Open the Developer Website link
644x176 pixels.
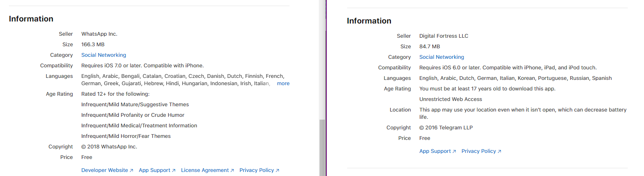[105, 170]
